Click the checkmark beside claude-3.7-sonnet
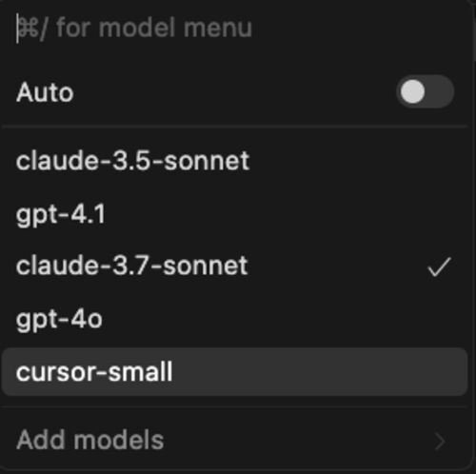This screenshot has width=476, height=474. [439, 267]
